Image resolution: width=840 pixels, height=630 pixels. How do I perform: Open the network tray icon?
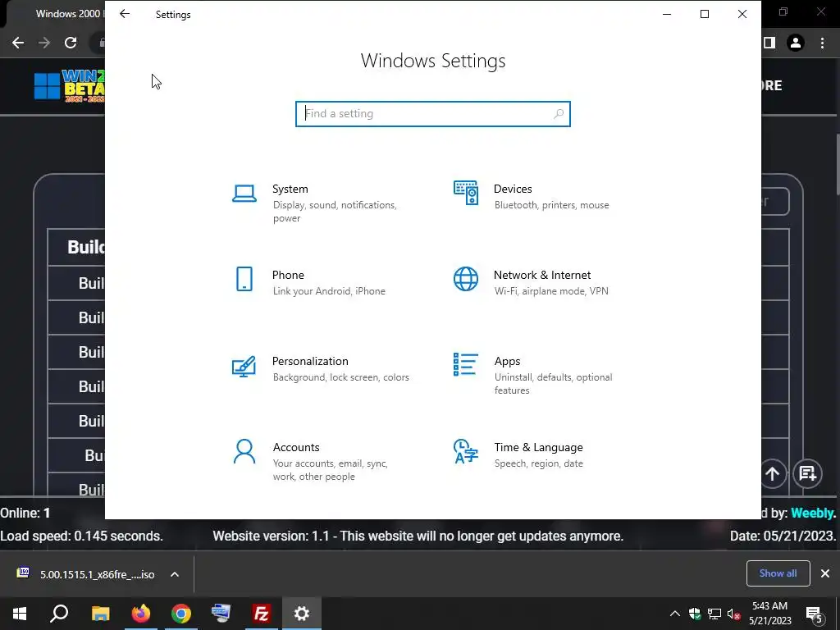pos(714,614)
